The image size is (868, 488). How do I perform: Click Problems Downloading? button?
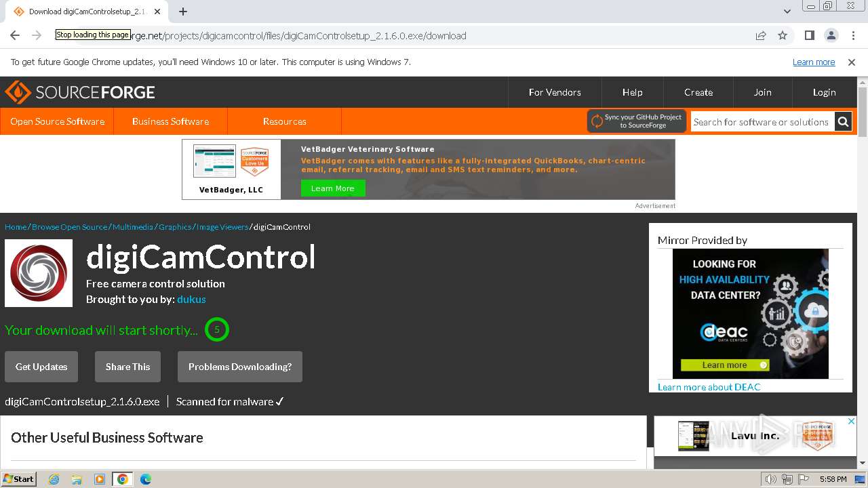pos(240,367)
